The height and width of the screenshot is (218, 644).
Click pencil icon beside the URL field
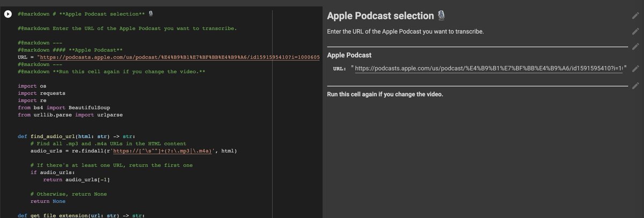(x=635, y=69)
